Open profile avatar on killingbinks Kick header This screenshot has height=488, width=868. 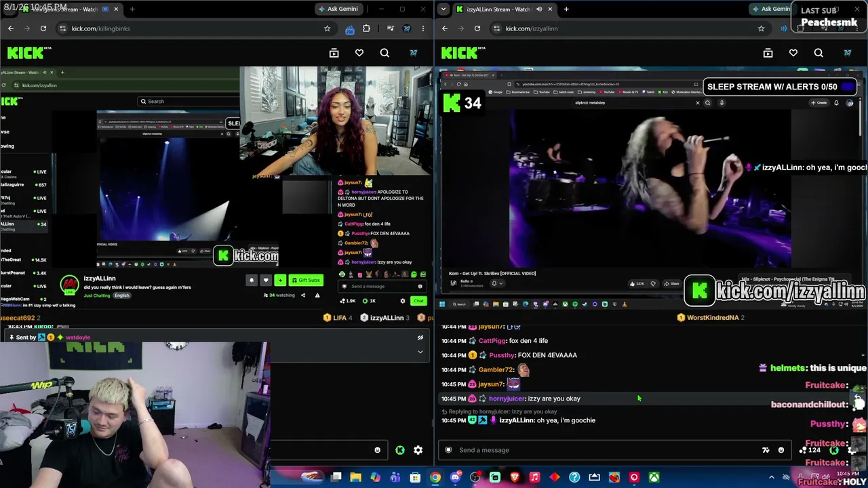pos(414,53)
